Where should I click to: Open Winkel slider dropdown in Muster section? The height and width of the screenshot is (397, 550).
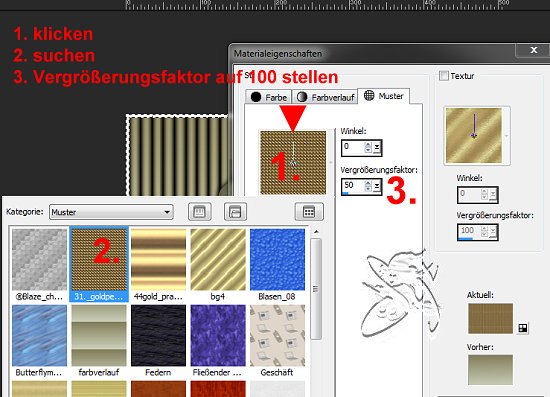[377, 147]
